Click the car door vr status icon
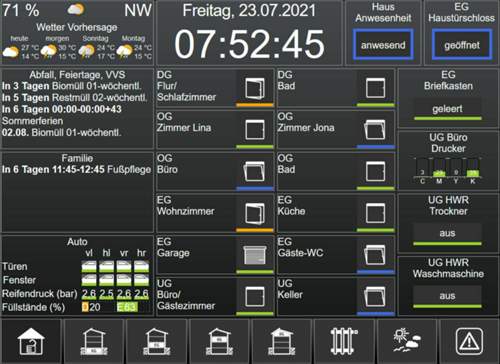 (124, 267)
